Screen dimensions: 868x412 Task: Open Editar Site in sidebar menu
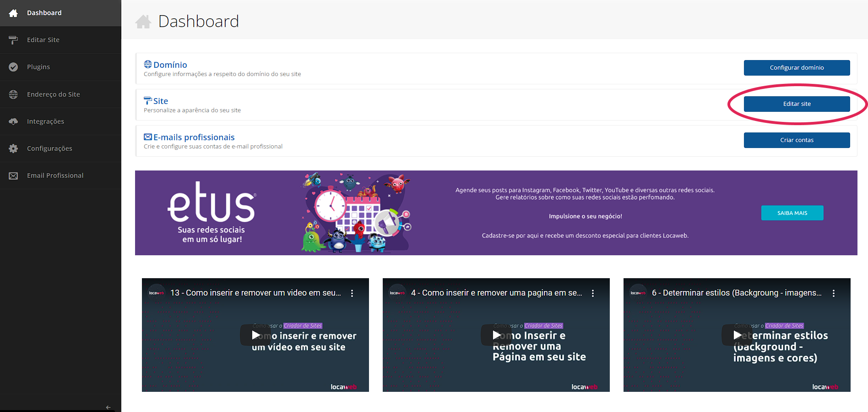tap(60, 40)
